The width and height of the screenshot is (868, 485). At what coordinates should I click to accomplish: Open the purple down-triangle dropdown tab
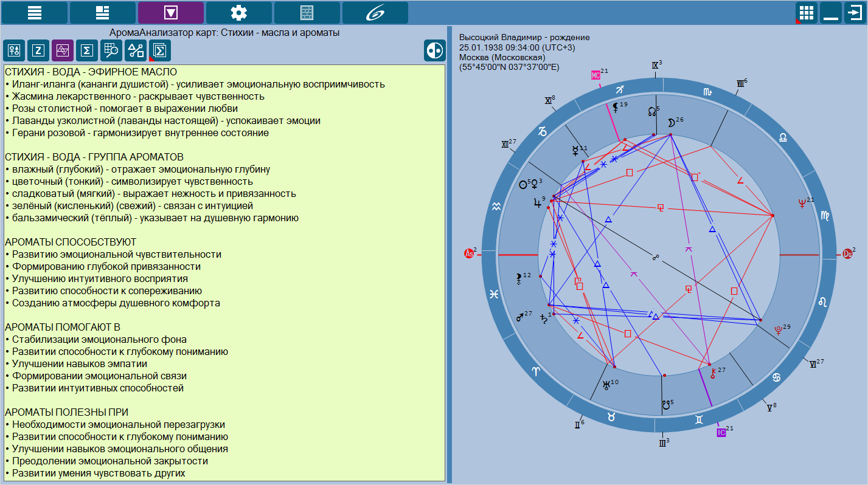[171, 13]
